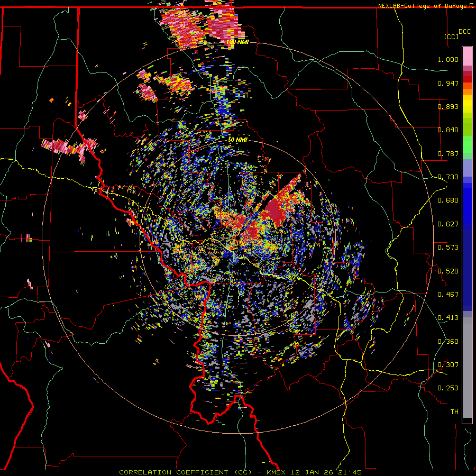The image size is (476, 476).
Task: Click the NEXLAB-College of DuPage label
Action: point(423,6)
